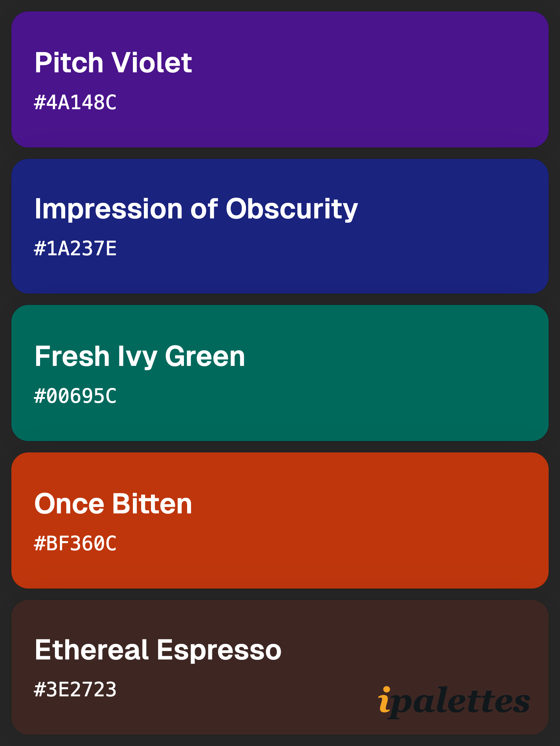Click hex code #BF360C
Screen dimensions: 560x746
pos(75,544)
